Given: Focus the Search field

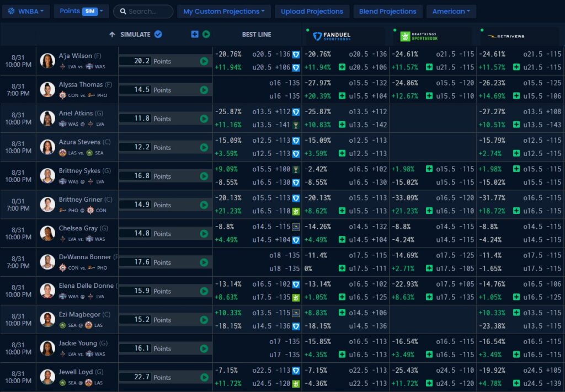Looking at the screenshot, I should 143,12.
